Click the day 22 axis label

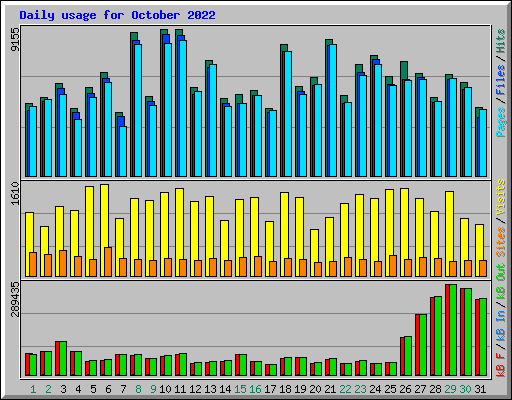pos(345,389)
